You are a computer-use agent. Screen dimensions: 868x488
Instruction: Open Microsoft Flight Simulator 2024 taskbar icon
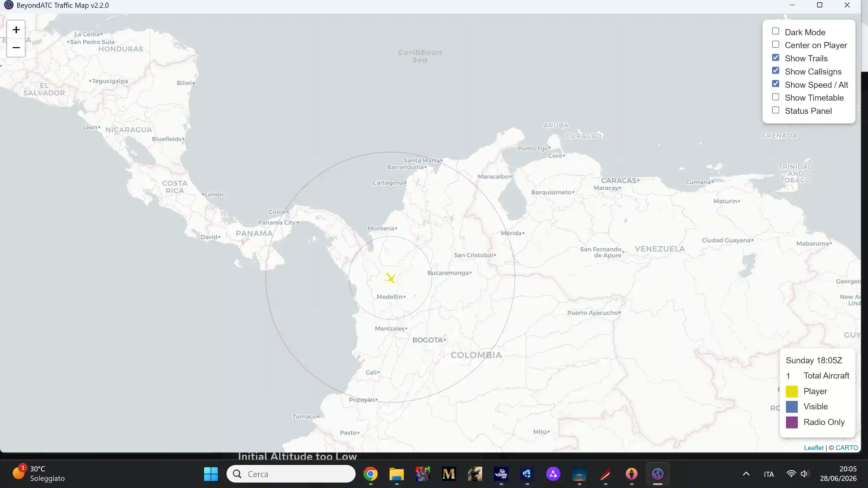point(501,474)
